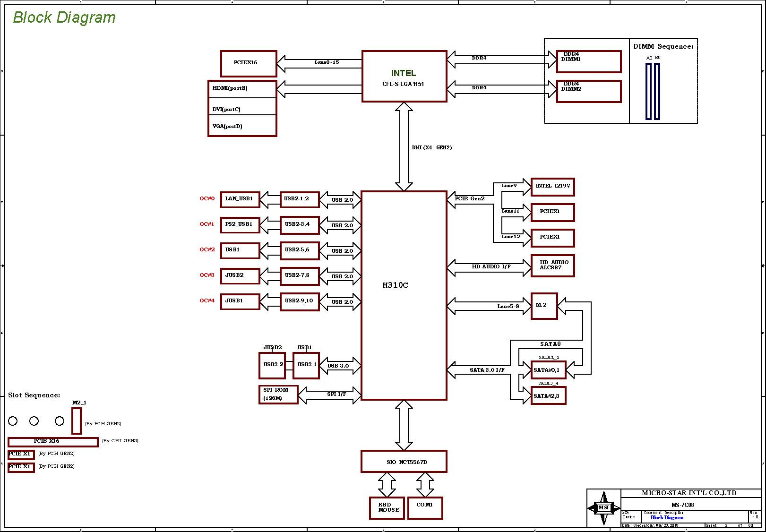Click the M2_1 slot symbol in Slot Sequence
The width and height of the screenshot is (766, 532).
(77, 420)
